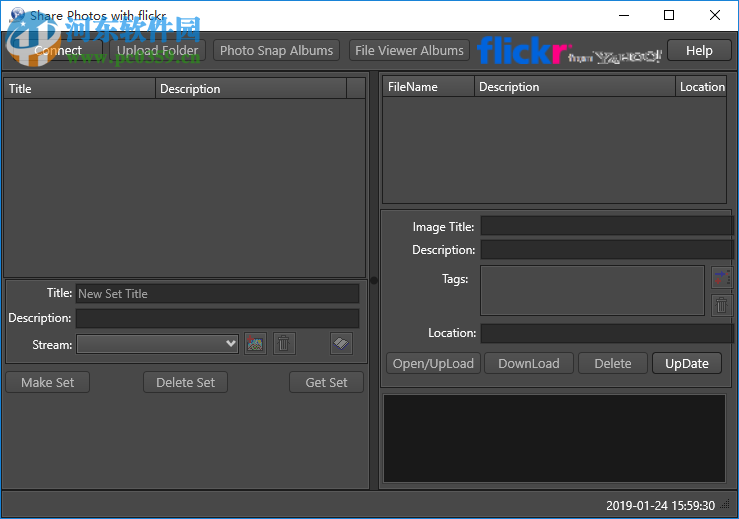Screen dimensions: 739x519
Task: Click the Connect button
Action: [56, 50]
